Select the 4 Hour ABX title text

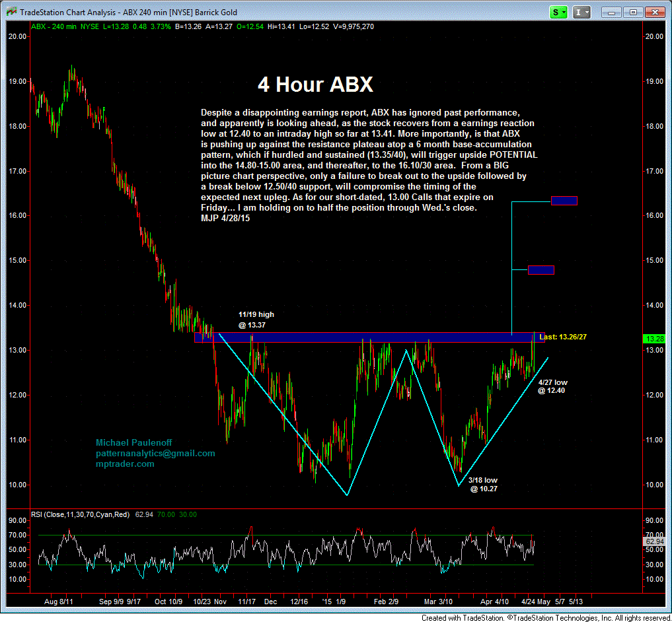315,85
